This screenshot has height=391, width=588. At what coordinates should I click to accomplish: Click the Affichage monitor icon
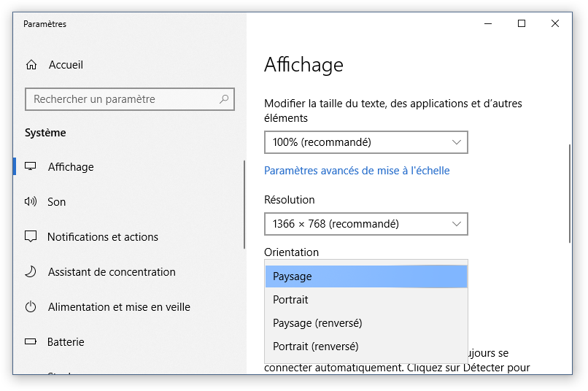tap(31, 167)
